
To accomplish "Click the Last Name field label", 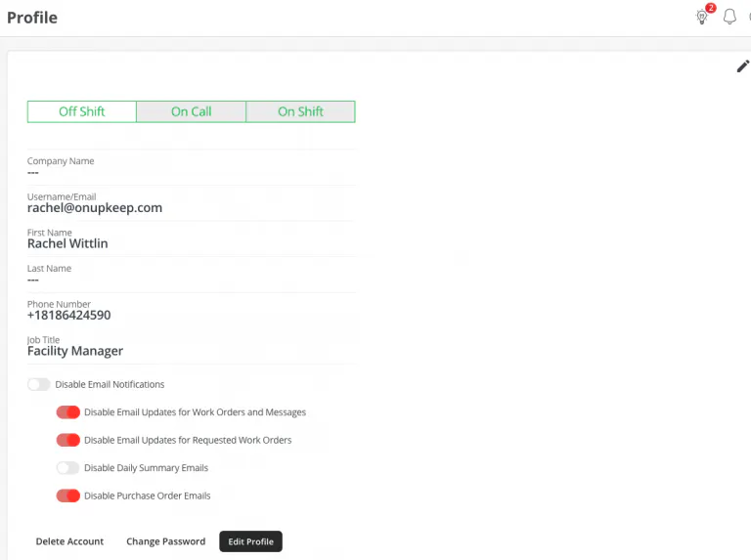I will tap(49, 269).
